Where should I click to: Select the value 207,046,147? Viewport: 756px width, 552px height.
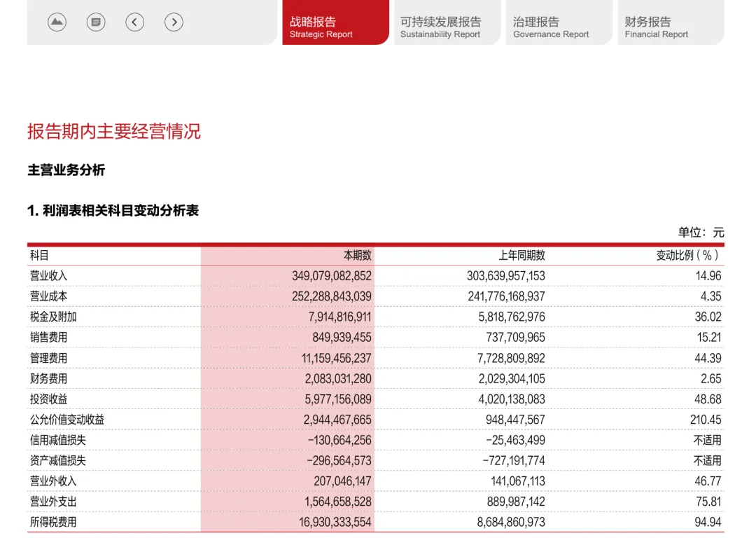point(342,481)
